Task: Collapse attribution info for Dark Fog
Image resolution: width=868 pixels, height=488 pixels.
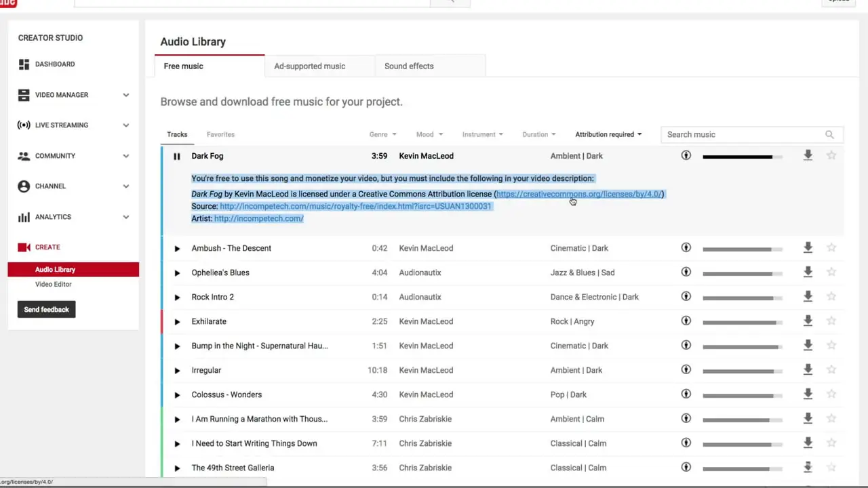Action: click(x=686, y=156)
